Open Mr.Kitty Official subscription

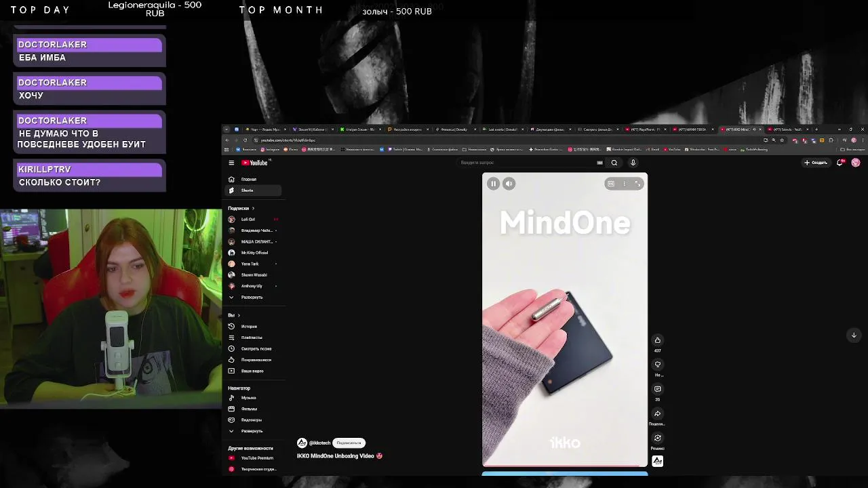[252, 253]
